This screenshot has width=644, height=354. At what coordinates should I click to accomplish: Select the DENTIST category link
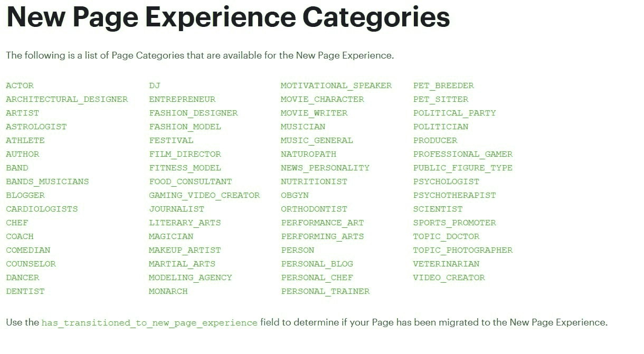(25, 291)
